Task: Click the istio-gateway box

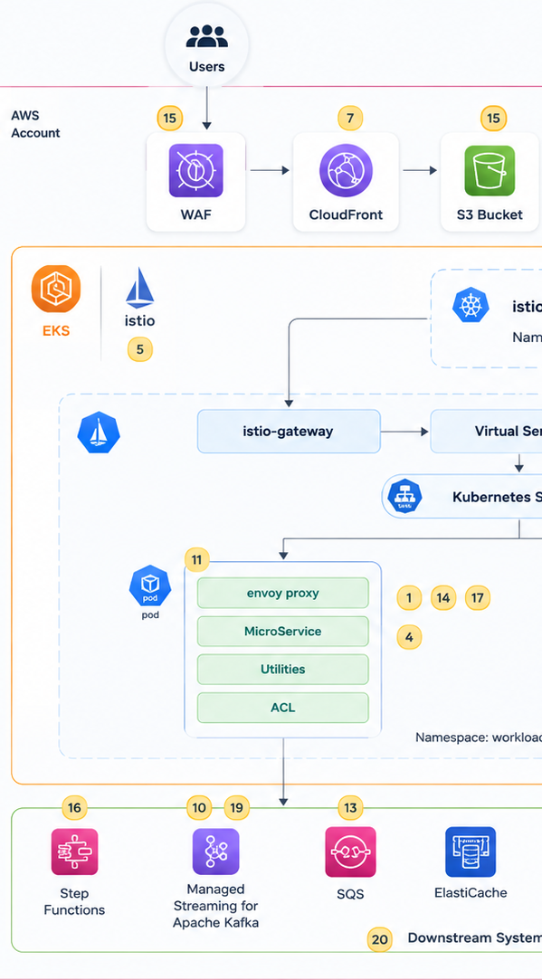Action: click(289, 432)
